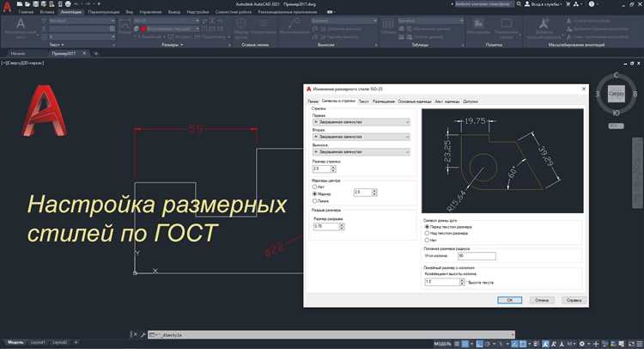
Task: Select center mark option Маркер
Action: [314, 193]
